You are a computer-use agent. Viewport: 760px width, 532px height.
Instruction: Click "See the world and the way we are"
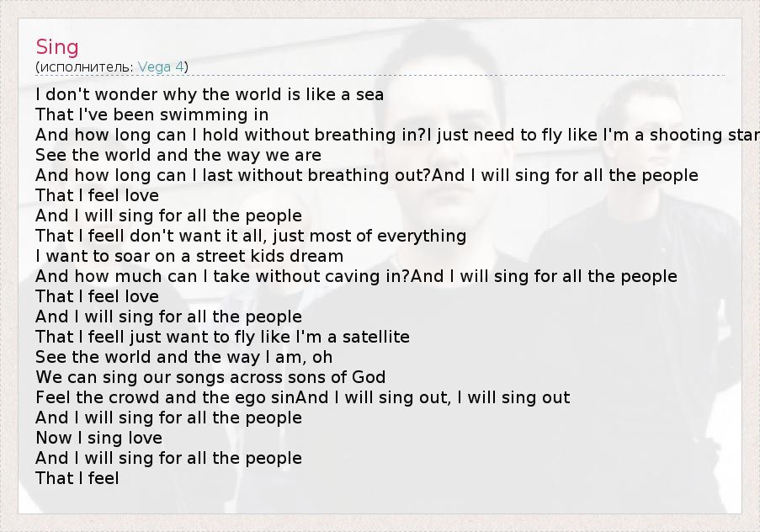click(178, 155)
